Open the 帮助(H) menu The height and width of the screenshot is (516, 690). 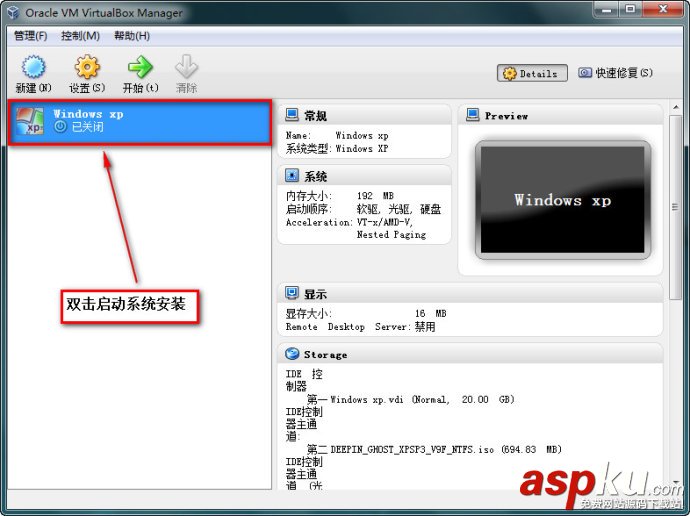tap(132, 36)
